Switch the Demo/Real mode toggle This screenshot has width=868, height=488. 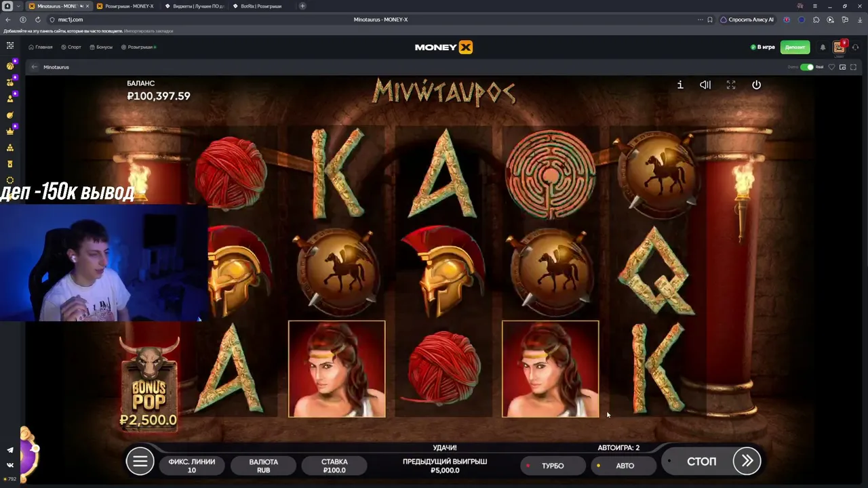point(806,67)
